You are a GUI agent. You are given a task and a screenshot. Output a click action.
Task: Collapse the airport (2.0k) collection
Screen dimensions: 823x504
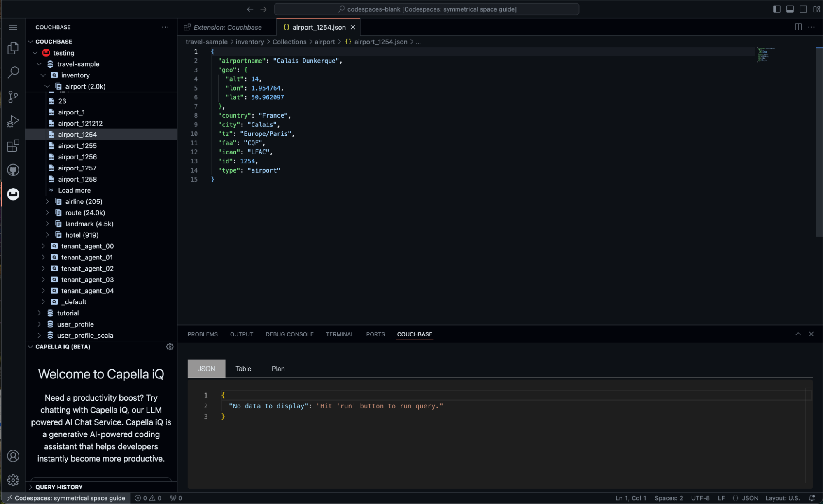click(x=47, y=86)
